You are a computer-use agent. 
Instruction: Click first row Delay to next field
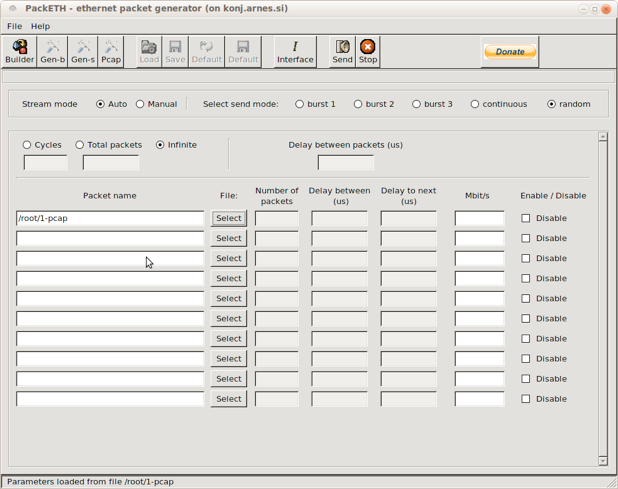[409, 218]
